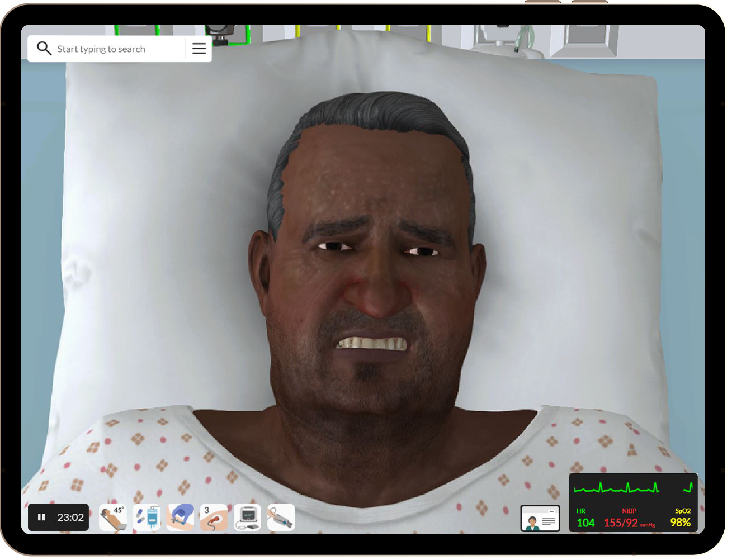Viewport: 732px width, 560px height.
Task: Open the hamburger menu beside search
Action: pyautogui.click(x=199, y=49)
